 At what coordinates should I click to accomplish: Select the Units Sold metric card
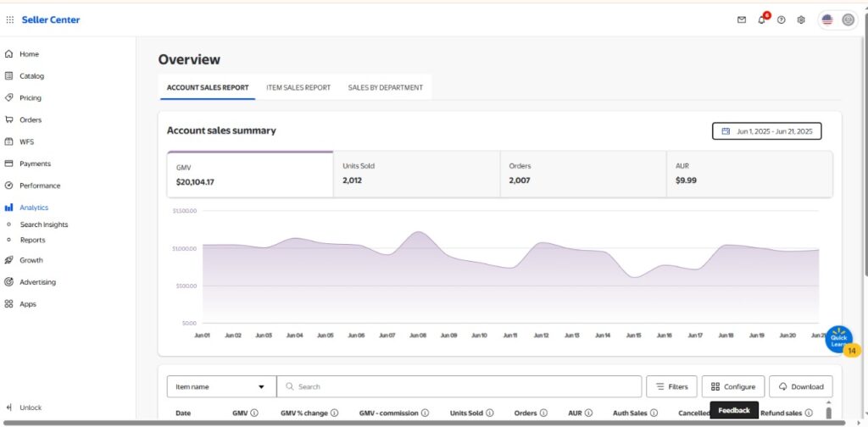point(415,175)
